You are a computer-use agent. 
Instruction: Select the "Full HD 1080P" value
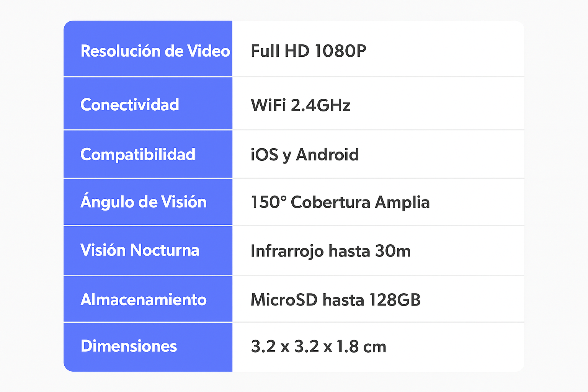coord(308,51)
